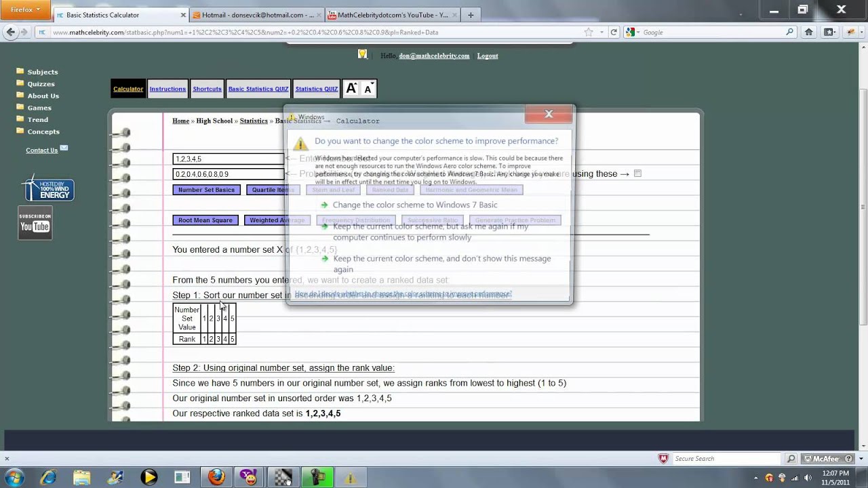Launch Internet Explorer from the taskbar
The height and width of the screenshot is (488, 868).
(48, 477)
